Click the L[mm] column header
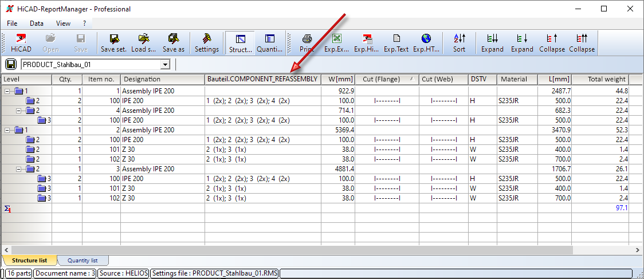This screenshot has width=644, height=279. click(x=555, y=79)
